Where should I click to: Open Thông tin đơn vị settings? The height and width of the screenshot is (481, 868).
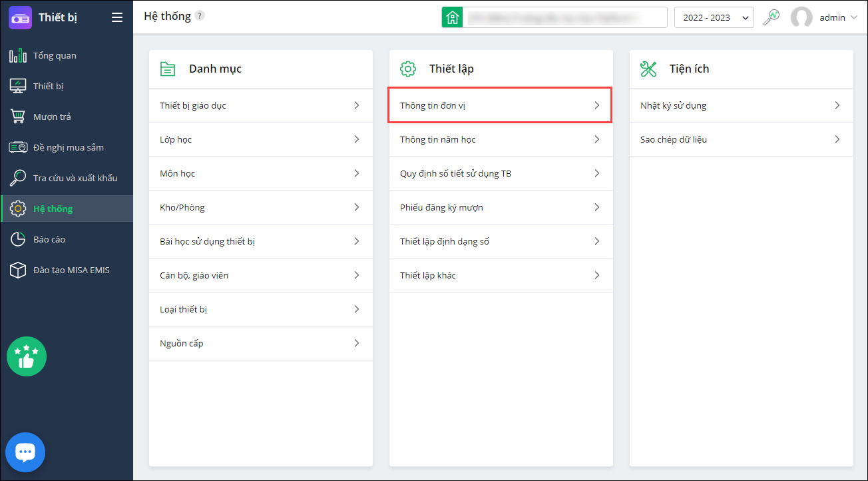pyautogui.click(x=500, y=105)
